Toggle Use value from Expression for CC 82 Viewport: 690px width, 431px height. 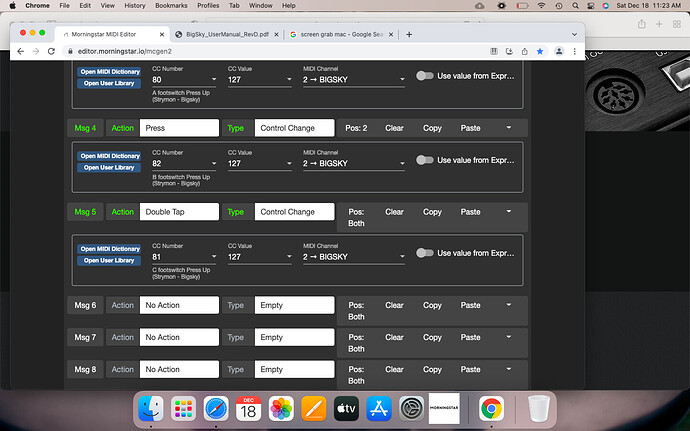tap(425, 160)
